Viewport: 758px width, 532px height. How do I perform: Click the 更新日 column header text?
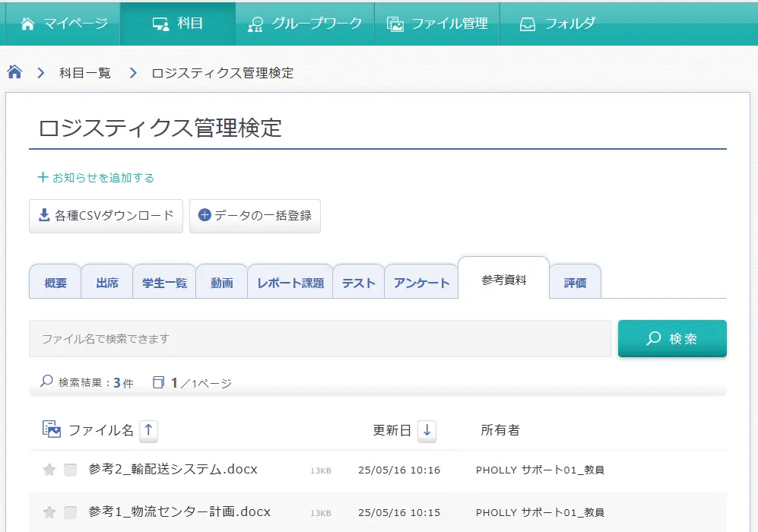coord(392,430)
